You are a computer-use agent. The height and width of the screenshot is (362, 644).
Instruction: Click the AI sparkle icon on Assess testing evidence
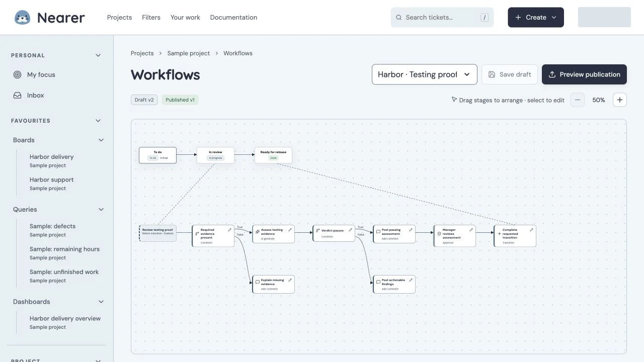tap(258, 232)
